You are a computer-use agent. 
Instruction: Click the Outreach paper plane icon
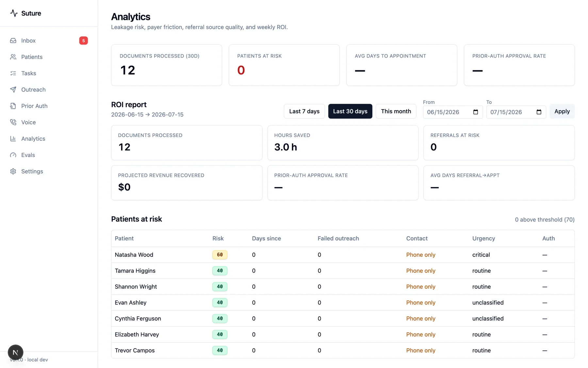13,90
